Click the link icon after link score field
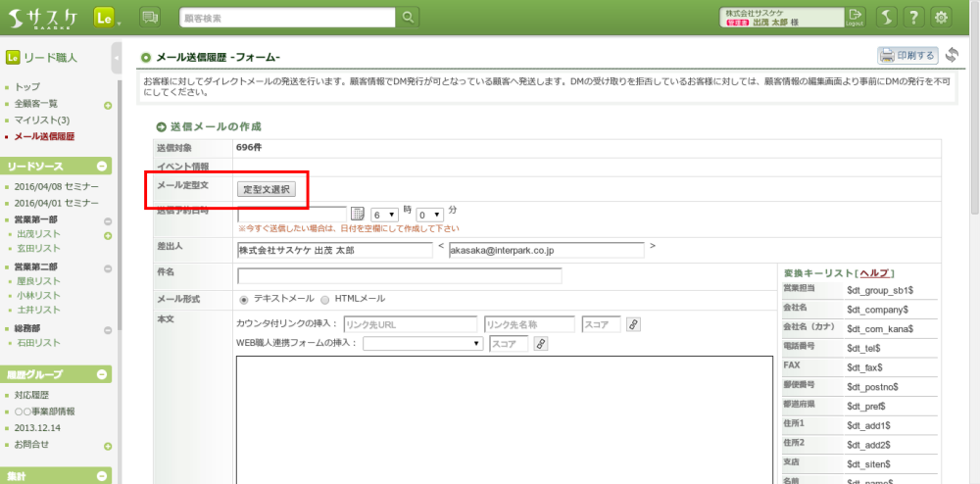The image size is (980, 484). [x=633, y=323]
